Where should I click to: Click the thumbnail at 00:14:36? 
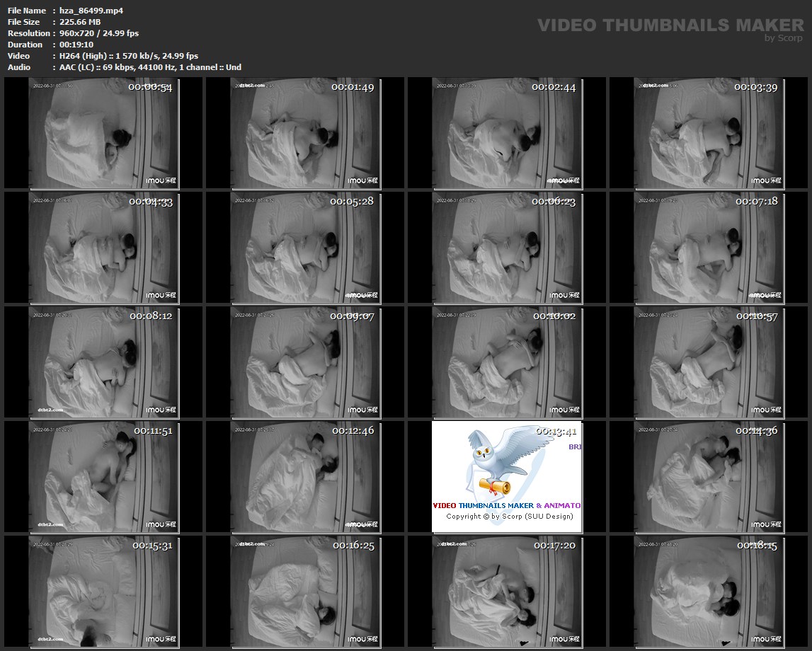click(709, 476)
